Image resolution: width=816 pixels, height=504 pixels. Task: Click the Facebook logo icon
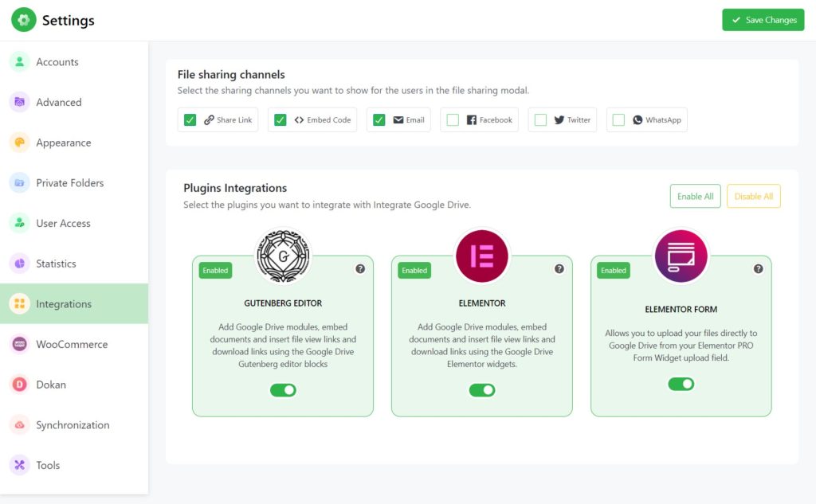(472, 119)
